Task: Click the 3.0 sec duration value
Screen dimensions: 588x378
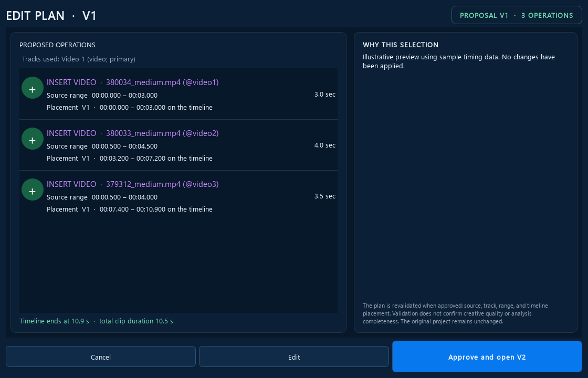Action: (325, 94)
